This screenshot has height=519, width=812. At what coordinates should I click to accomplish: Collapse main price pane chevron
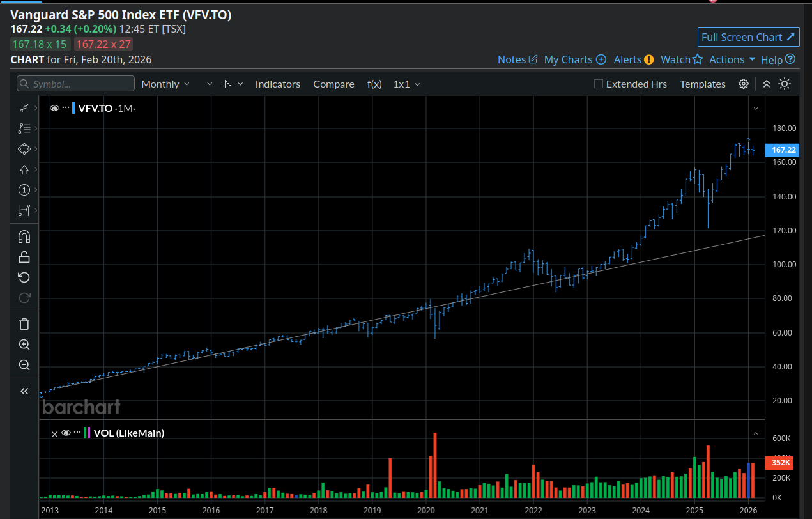pyautogui.click(x=756, y=109)
